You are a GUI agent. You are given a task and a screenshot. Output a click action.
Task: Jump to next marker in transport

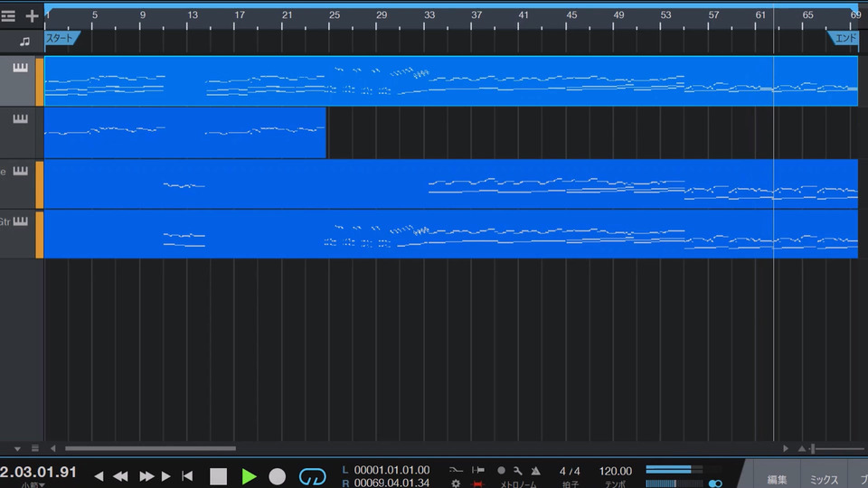pyautogui.click(x=166, y=476)
